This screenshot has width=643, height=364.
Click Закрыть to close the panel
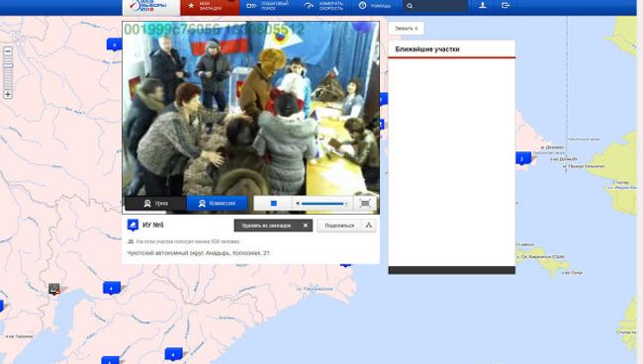[x=406, y=29]
